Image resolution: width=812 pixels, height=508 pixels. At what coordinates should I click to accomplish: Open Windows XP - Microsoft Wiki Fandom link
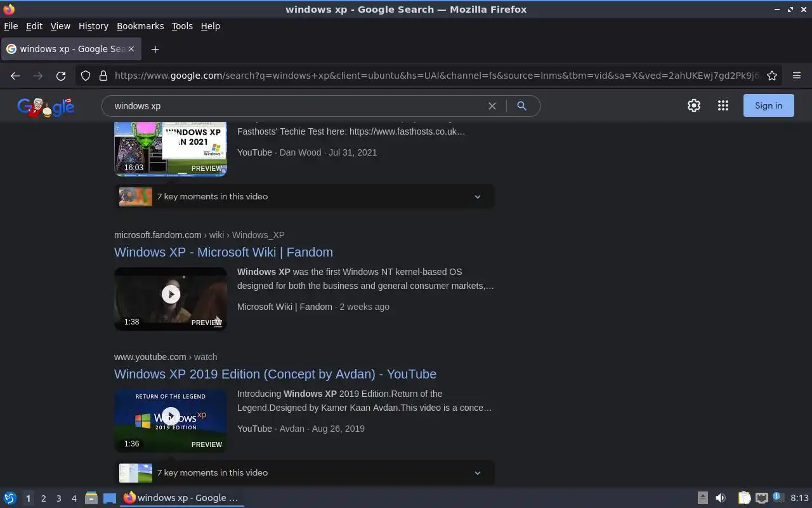coord(223,252)
